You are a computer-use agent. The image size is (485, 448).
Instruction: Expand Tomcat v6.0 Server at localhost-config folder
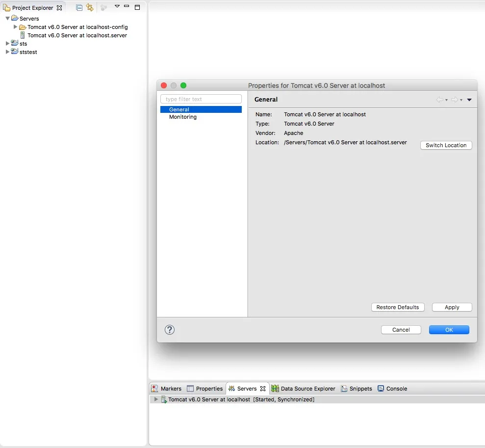[x=15, y=27]
